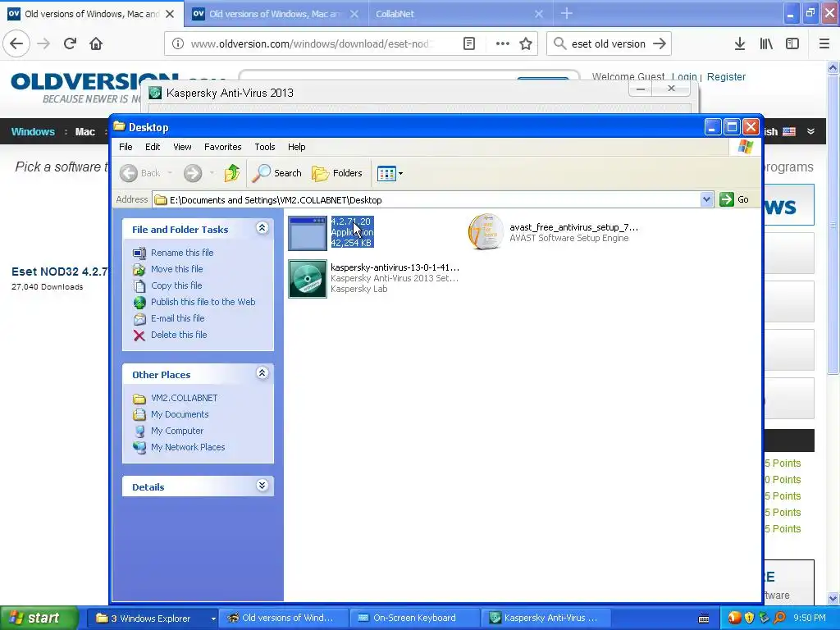Open the Favorites menu in Explorer
Image resolution: width=840 pixels, height=630 pixels.
pyautogui.click(x=222, y=147)
